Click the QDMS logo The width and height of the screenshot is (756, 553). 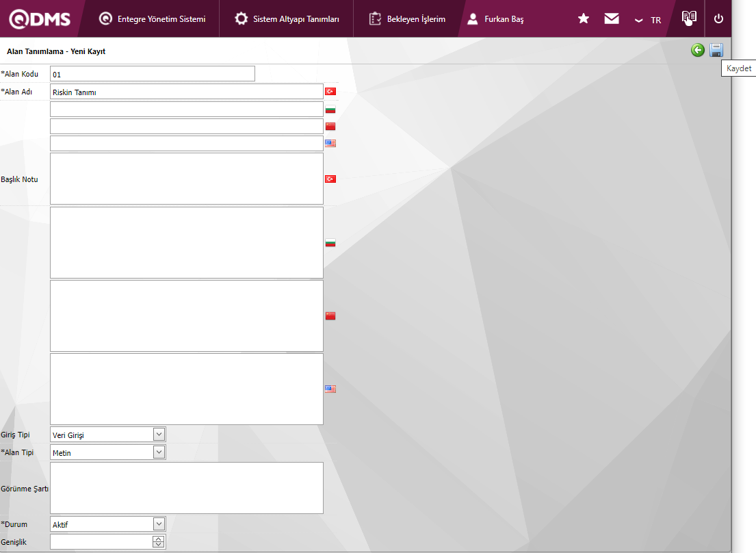40,18
